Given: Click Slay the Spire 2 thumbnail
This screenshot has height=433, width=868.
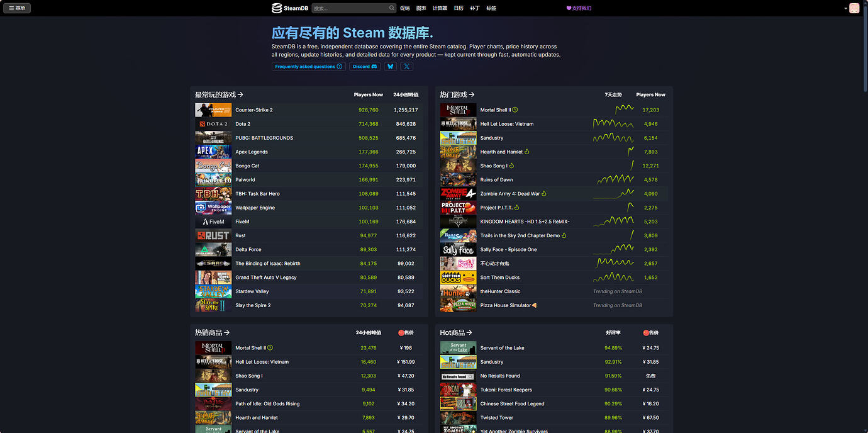Looking at the screenshot, I should coord(213,305).
